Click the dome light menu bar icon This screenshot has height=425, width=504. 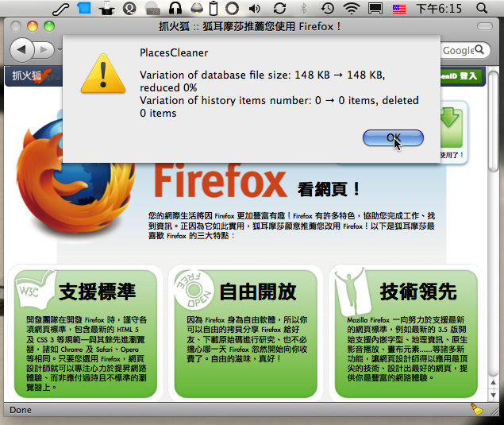point(197,9)
